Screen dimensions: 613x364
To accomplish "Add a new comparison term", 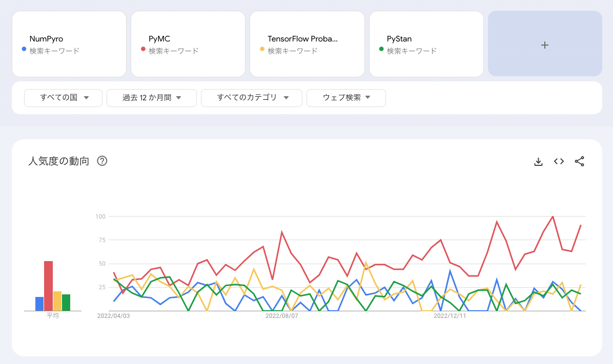I will [x=545, y=44].
